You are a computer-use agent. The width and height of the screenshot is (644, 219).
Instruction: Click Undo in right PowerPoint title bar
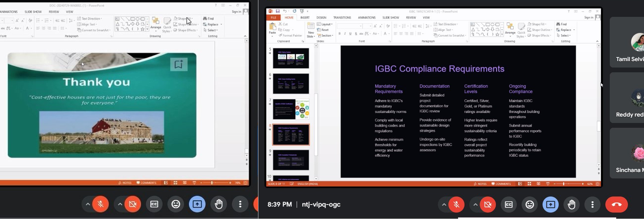(x=285, y=11)
